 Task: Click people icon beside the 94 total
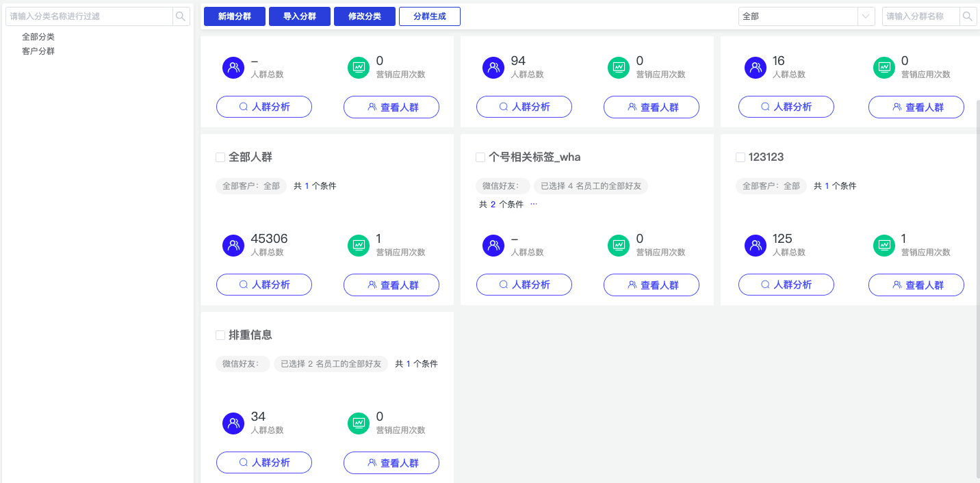[x=493, y=67]
